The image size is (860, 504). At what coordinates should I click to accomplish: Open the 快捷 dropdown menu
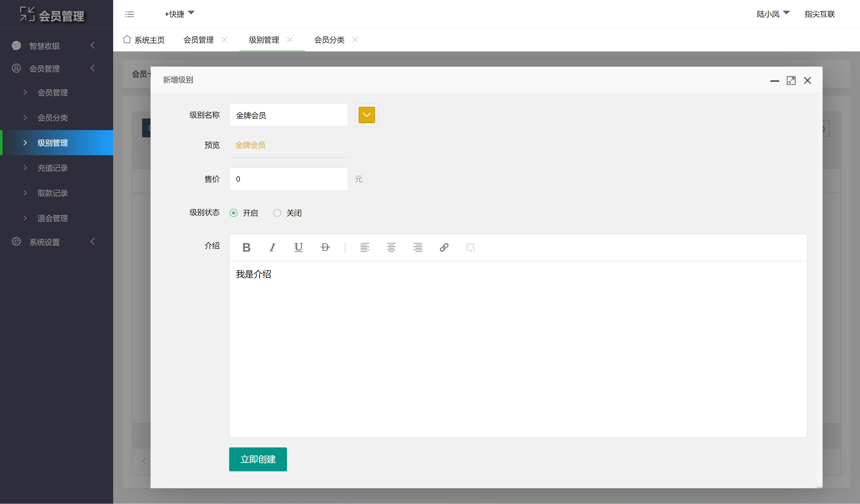tap(179, 14)
